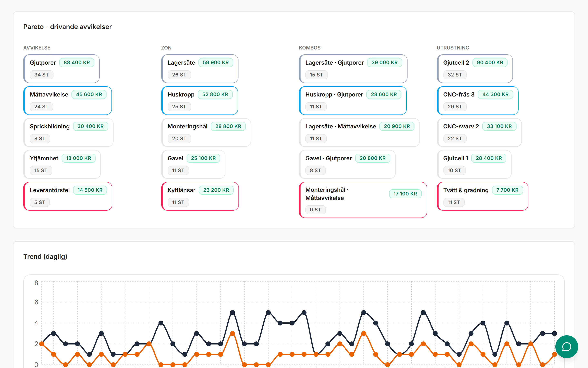Click the first orange point on the trend chart
This screenshot has width=588, height=368.
42,344
